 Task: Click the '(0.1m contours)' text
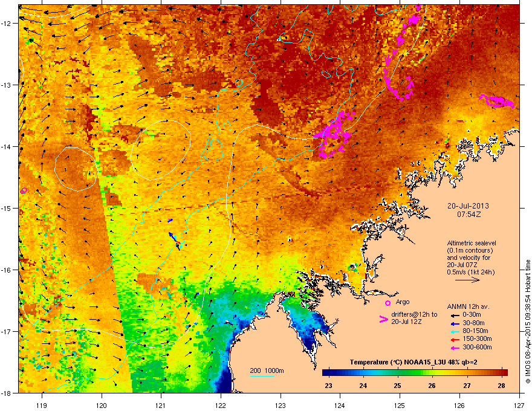click(470, 250)
